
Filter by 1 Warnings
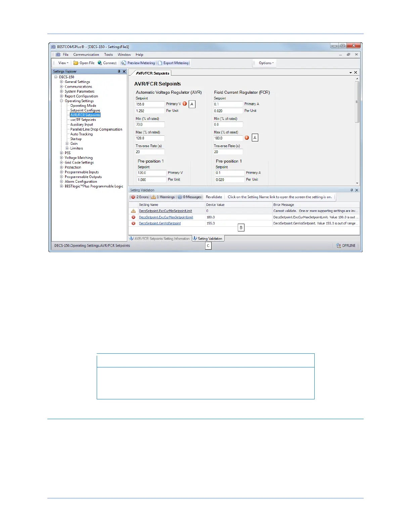pyautogui.click(x=163, y=197)
